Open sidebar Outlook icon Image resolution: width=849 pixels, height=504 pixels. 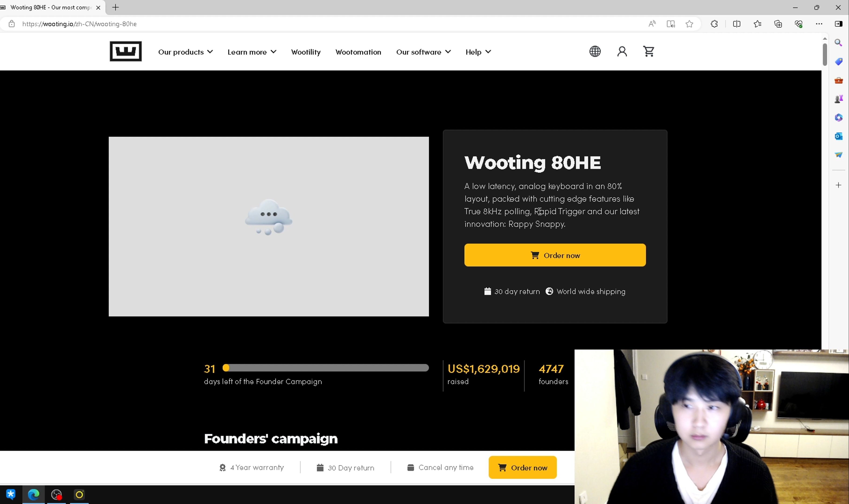pyautogui.click(x=838, y=136)
